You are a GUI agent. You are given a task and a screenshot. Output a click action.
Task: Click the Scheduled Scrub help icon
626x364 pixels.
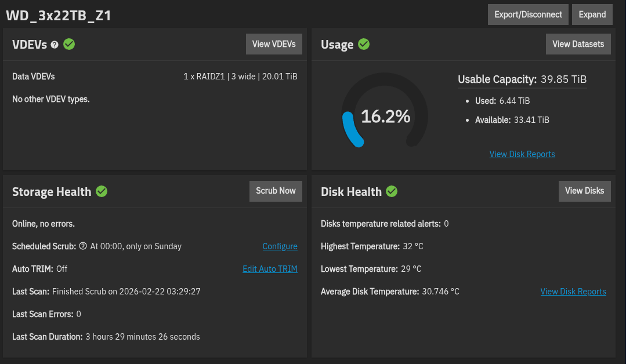pyautogui.click(x=83, y=246)
